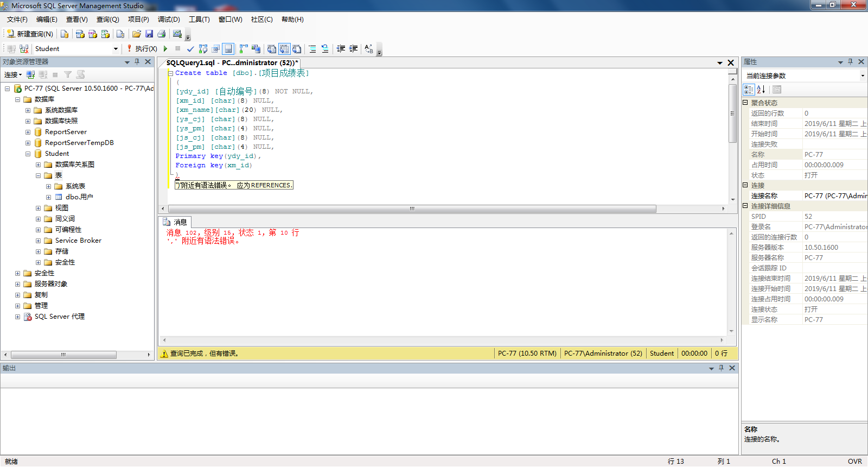Image resolution: width=868 pixels, height=467 pixels.
Task: Open the 文件(F) menu
Action: pyautogui.click(x=17, y=20)
